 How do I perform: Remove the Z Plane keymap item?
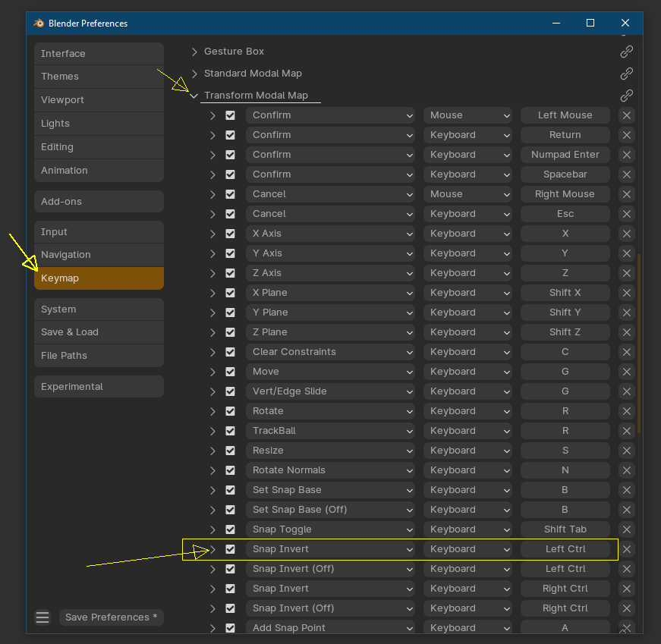(x=626, y=332)
